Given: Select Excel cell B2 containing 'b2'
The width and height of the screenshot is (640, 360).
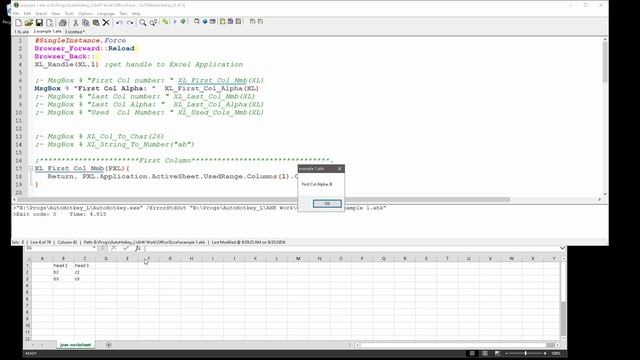Looking at the screenshot, I should (63, 272).
